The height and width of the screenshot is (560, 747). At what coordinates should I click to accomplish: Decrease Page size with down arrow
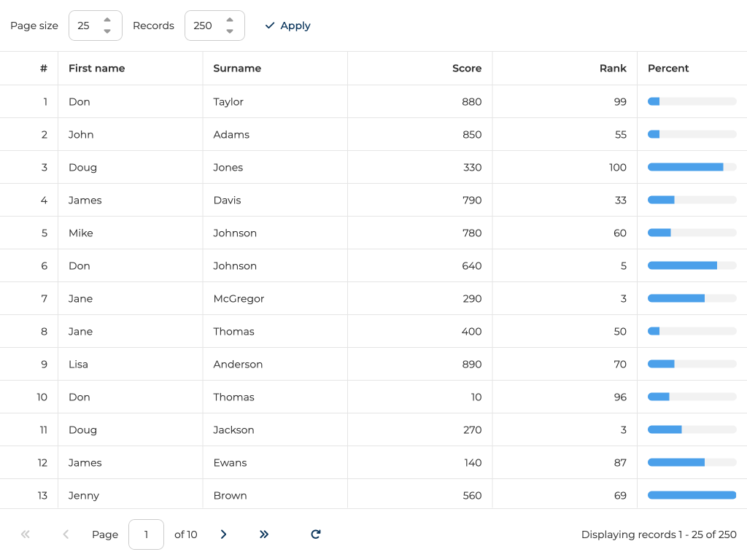[107, 31]
